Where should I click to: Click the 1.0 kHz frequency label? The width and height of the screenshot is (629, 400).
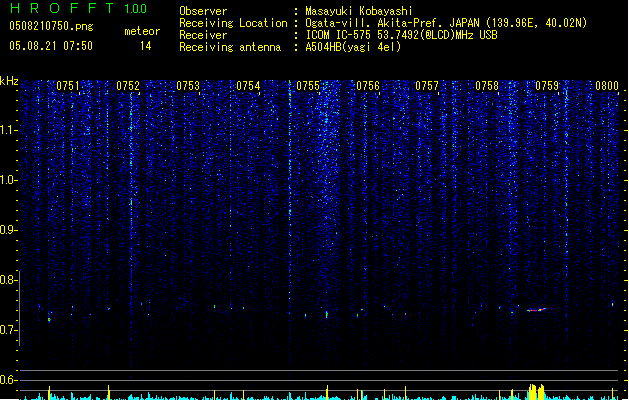(x=8, y=180)
